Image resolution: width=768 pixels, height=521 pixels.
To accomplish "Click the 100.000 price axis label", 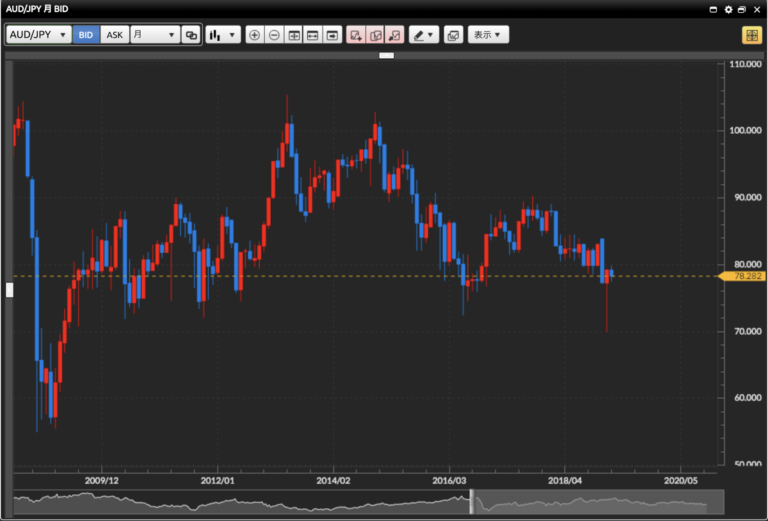I will tap(745, 130).
